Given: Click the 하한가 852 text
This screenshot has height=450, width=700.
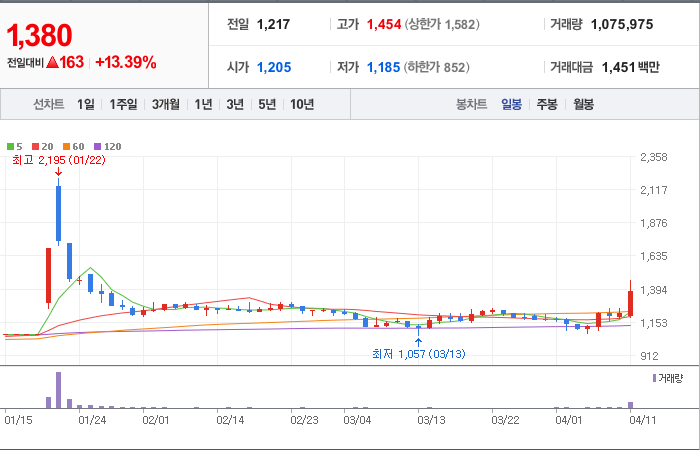Looking at the screenshot, I should (437, 67).
